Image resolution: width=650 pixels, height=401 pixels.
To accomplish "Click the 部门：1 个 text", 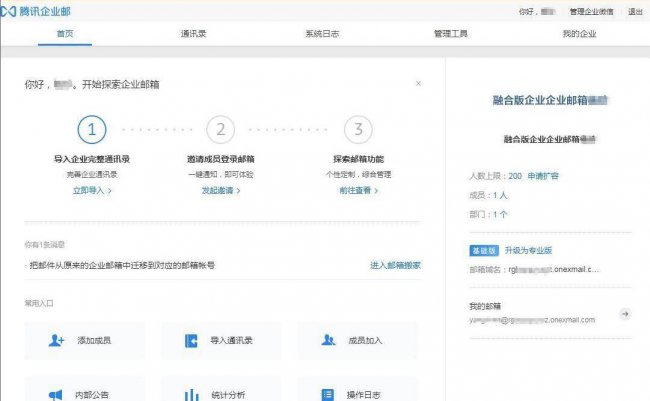I will 488,214.
